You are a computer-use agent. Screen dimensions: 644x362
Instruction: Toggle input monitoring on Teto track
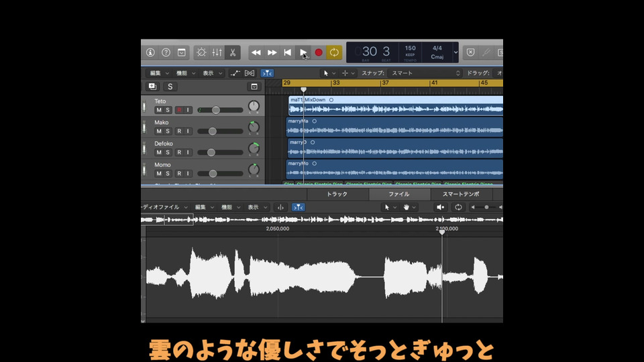[188, 110]
